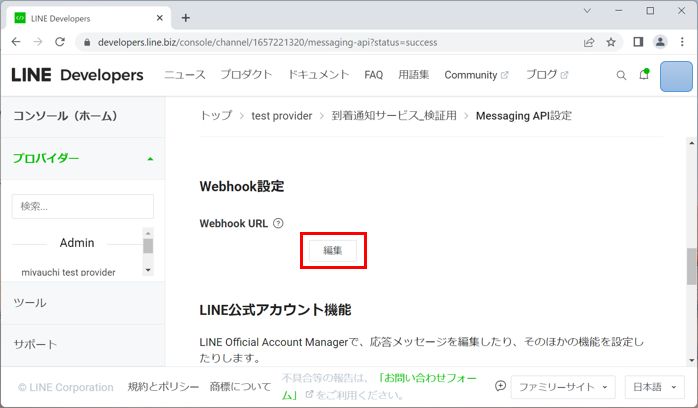This screenshot has height=408, width=698.
Task: Click the LINE Developers site search icon
Action: (621, 75)
